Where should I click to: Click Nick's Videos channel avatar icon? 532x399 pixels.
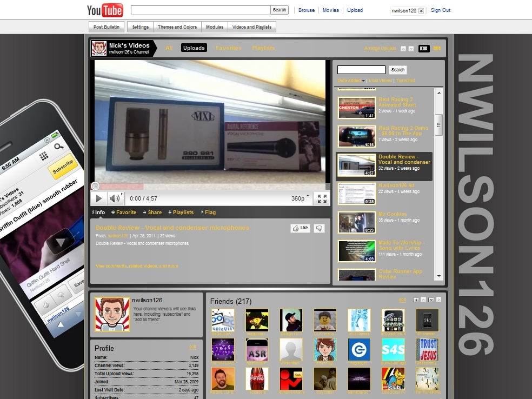[99, 48]
